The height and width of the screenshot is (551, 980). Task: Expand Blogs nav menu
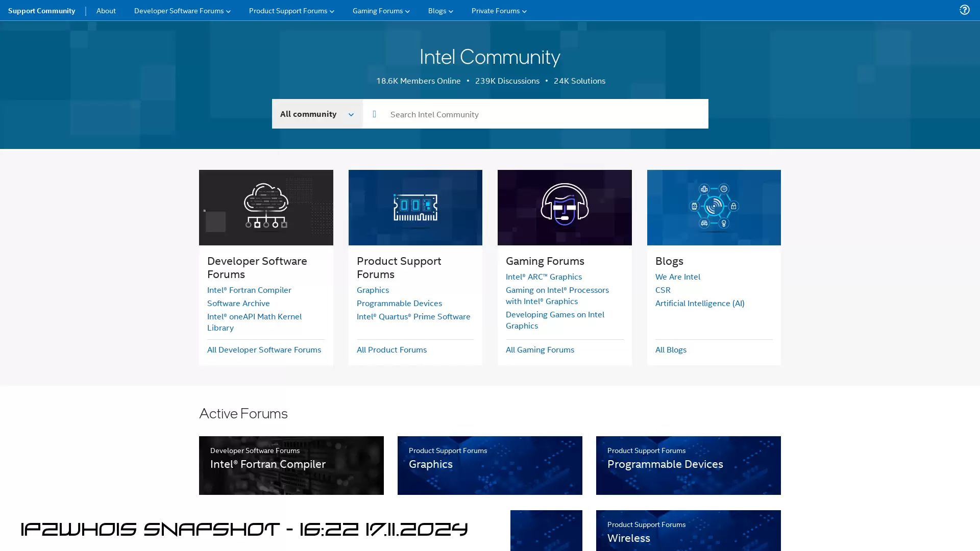[440, 11]
